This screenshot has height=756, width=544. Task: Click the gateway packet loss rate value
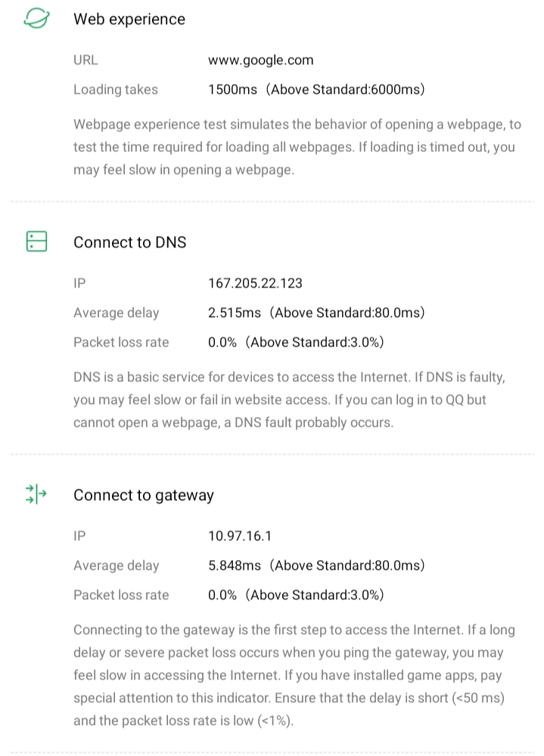(x=296, y=595)
